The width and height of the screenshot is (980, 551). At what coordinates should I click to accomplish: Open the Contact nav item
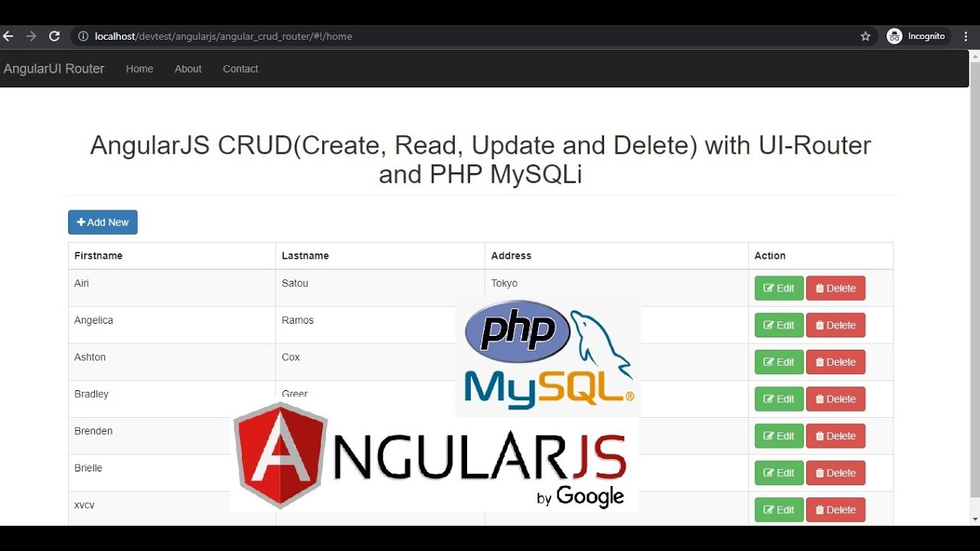tap(240, 69)
